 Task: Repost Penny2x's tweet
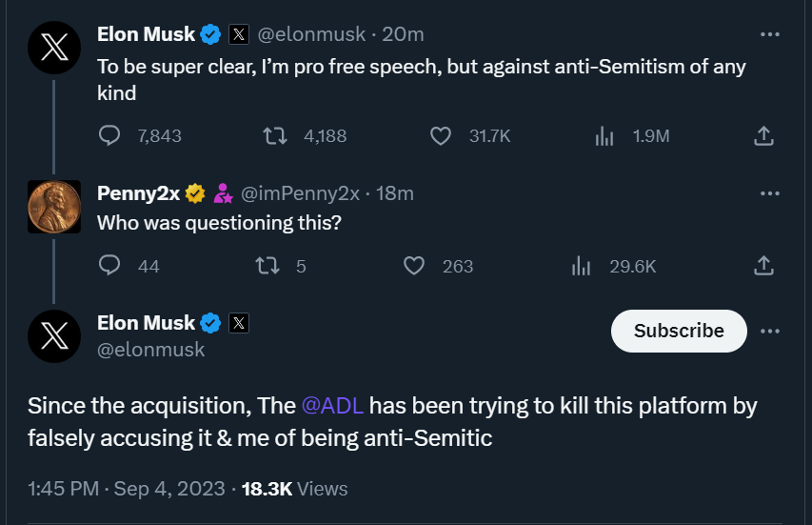pyautogui.click(x=267, y=266)
